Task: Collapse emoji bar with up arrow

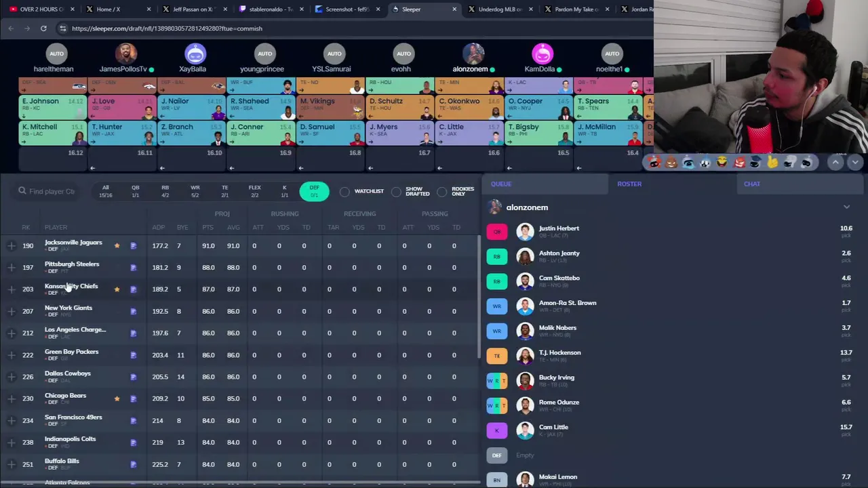Action: [835, 162]
